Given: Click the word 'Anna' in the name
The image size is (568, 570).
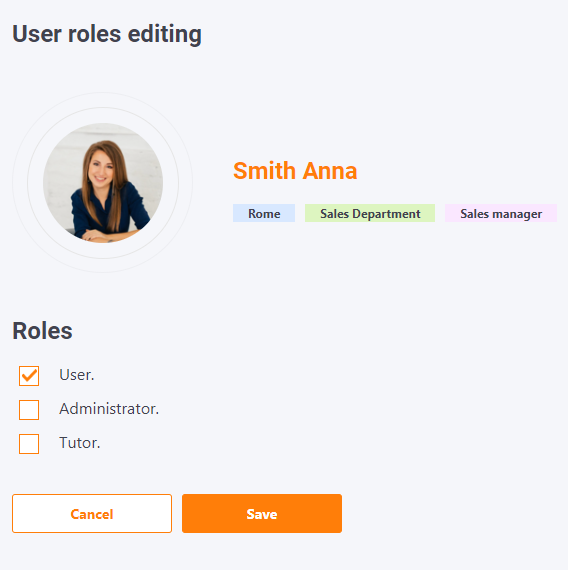Looking at the screenshot, I should click(330, 170).
